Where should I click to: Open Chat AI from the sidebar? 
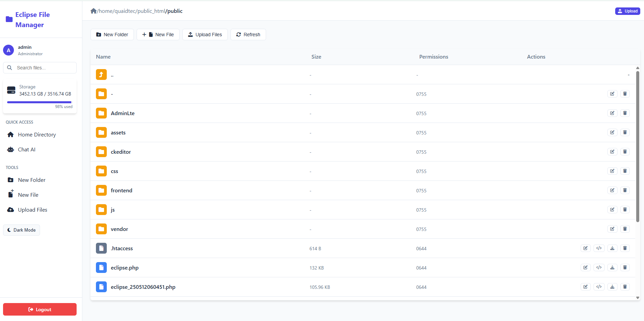click(26, 149)
